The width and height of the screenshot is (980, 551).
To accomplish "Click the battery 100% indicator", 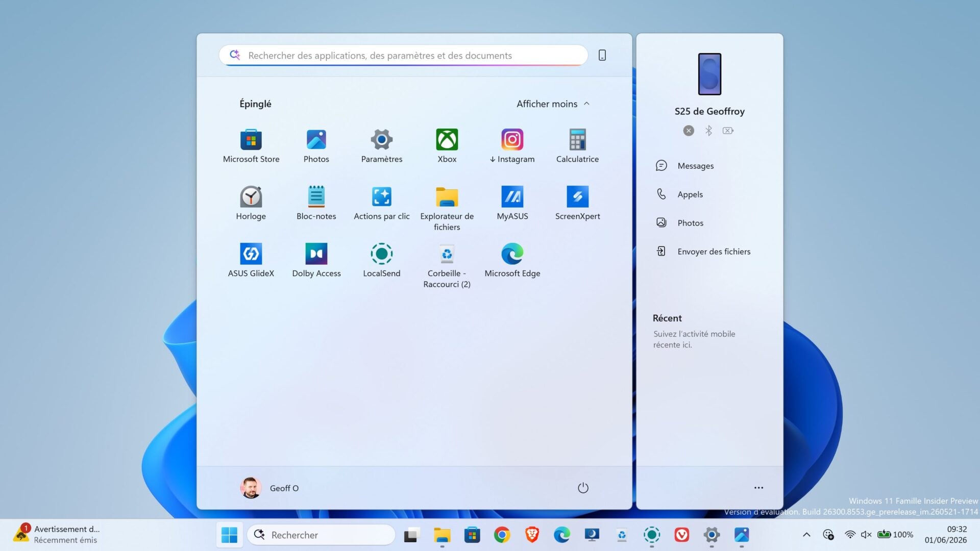I will [895, 535].
